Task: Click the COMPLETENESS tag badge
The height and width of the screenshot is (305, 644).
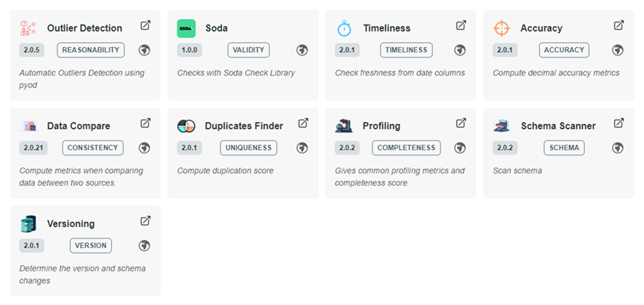Action: pos(406,148)
